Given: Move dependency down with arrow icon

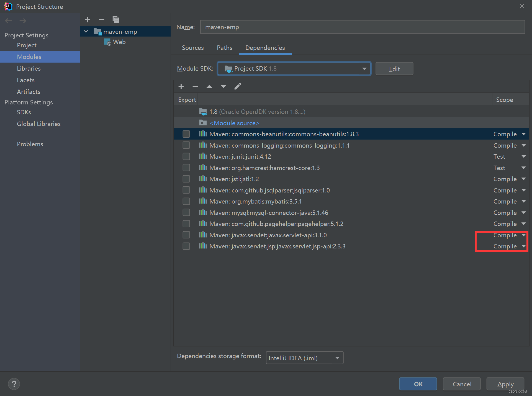Looking at the screenshot, I should [223, 86].
